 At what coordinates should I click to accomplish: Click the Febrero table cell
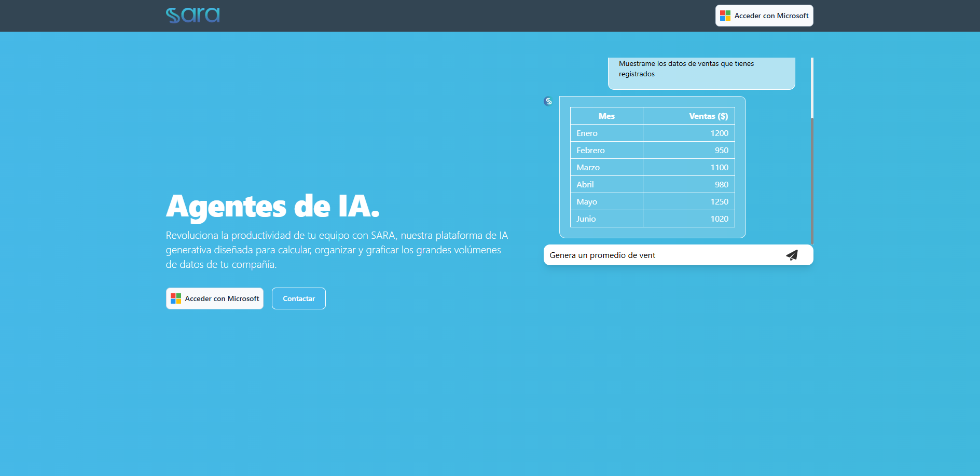(606, 151)
